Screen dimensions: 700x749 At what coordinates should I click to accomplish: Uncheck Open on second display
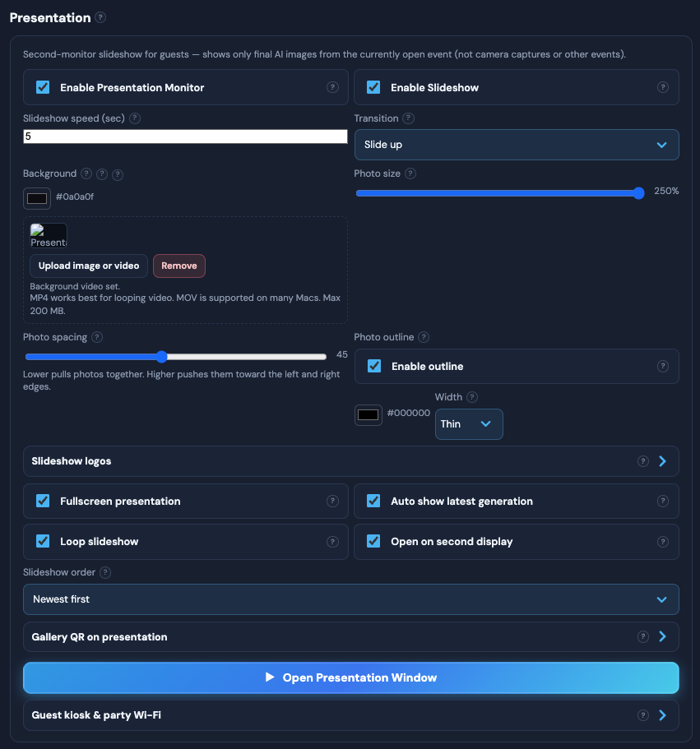[373, 541]
